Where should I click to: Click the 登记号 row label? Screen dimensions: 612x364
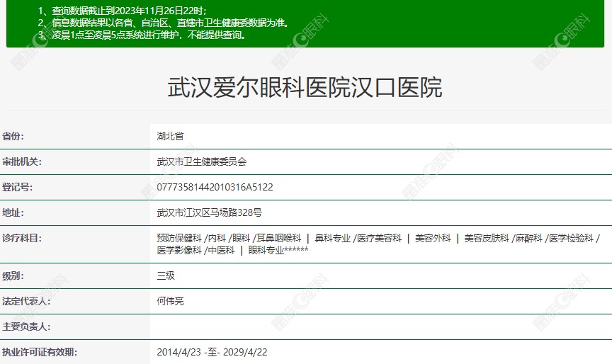[17, 187]
